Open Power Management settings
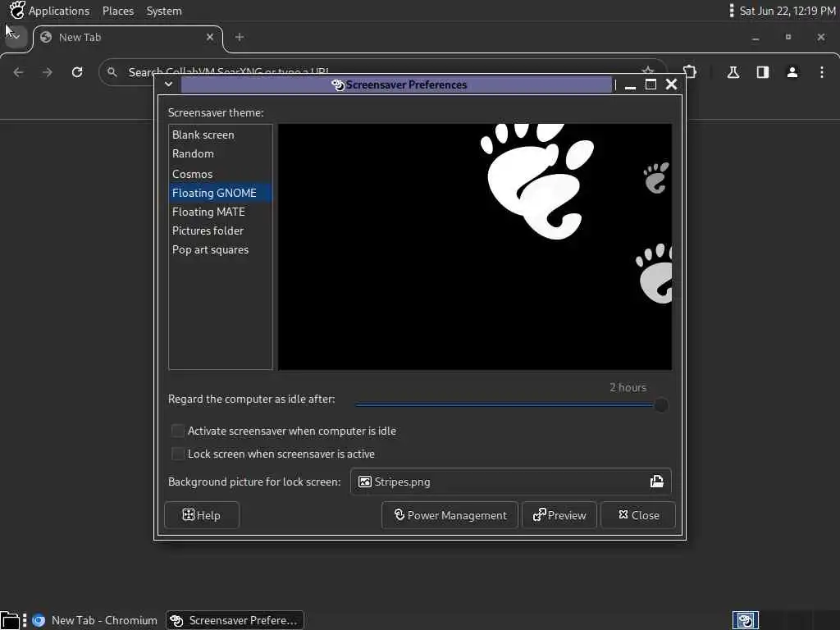 (x=450, y=515)
